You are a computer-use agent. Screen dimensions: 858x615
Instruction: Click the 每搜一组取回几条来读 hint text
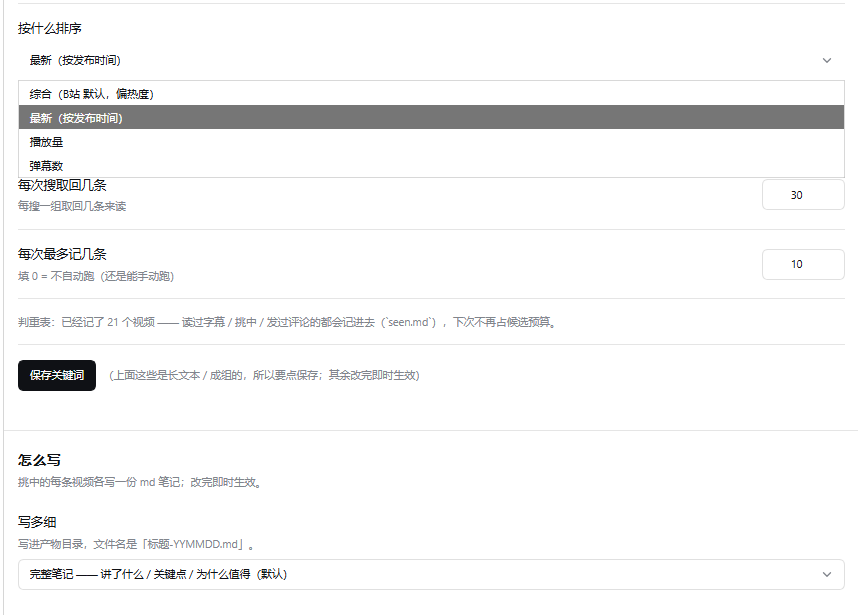point(72,206)
